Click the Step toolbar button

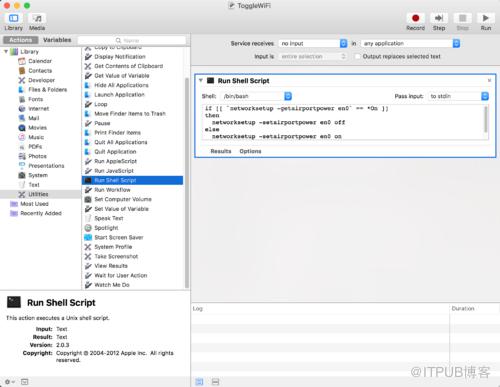pos(439,22)
